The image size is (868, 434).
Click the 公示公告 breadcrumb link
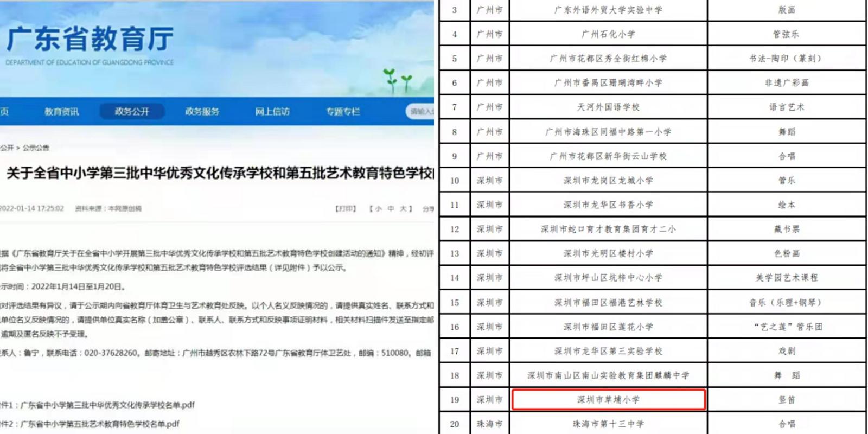36,148
